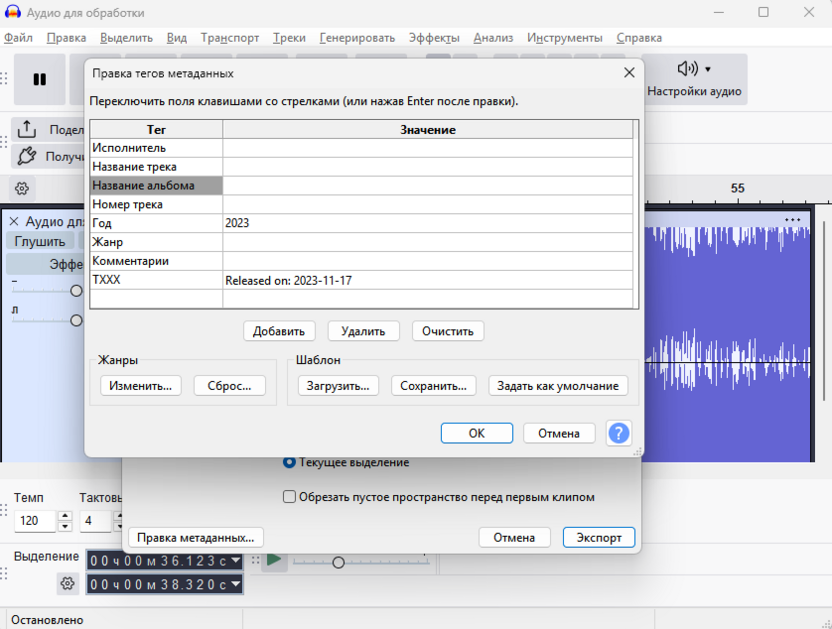Viewport: 832px width, 629px height.
Task: Enable trimming empty space before first clip
Action: 289,496
